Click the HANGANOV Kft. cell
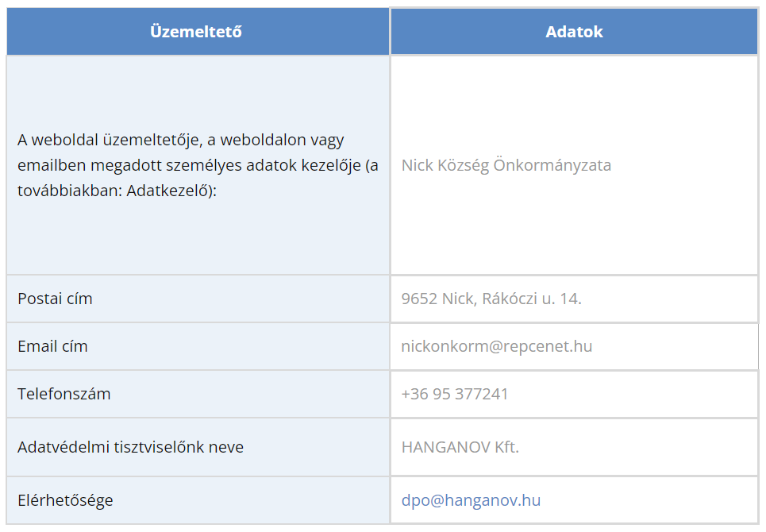 pos(575,447)
